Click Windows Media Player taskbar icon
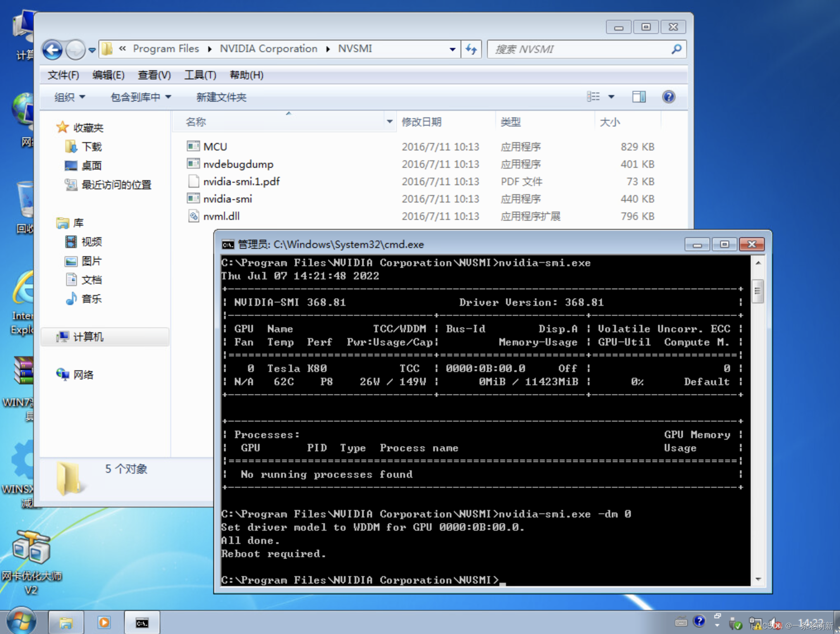The height and width of the screenshot is (634, 840). click(x=104, y=622)
